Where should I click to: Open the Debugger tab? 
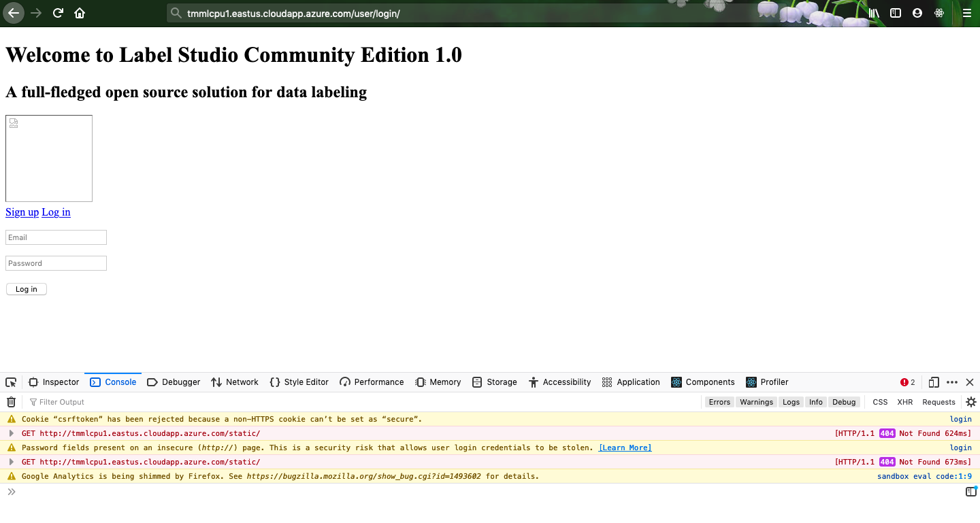click(x=174, y=382)
